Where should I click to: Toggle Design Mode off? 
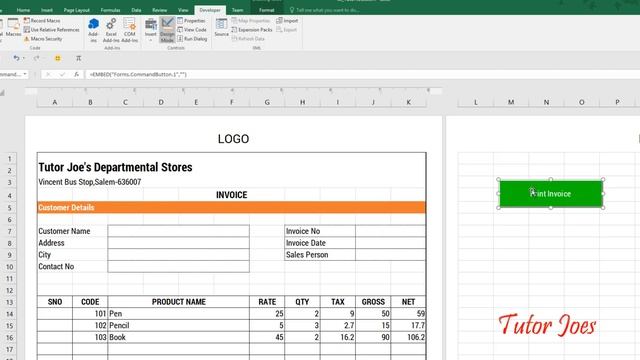click(x=167, y=30)
